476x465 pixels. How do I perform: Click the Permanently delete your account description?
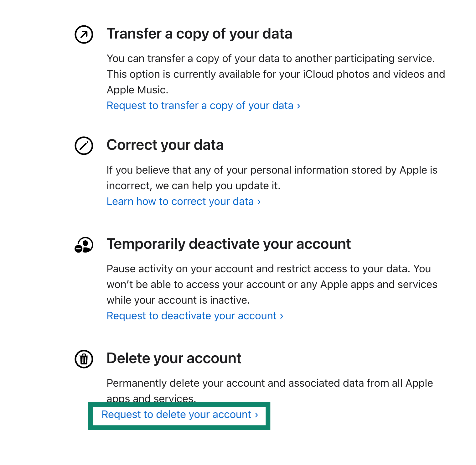pos(269,384)
